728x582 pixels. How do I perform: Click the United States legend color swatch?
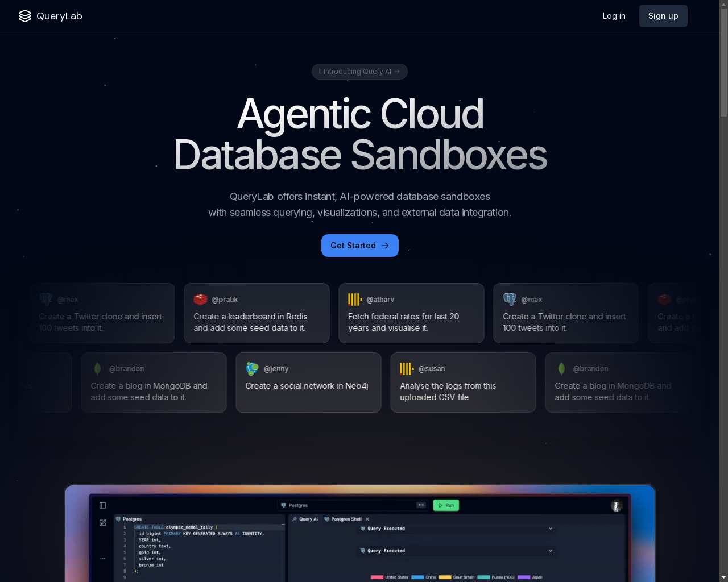[x=377, y=577]
